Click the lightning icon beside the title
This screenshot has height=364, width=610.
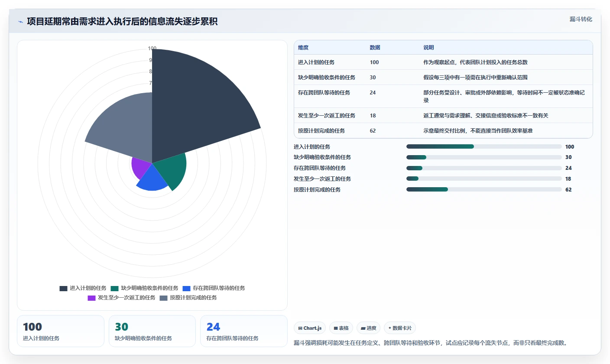20,22
